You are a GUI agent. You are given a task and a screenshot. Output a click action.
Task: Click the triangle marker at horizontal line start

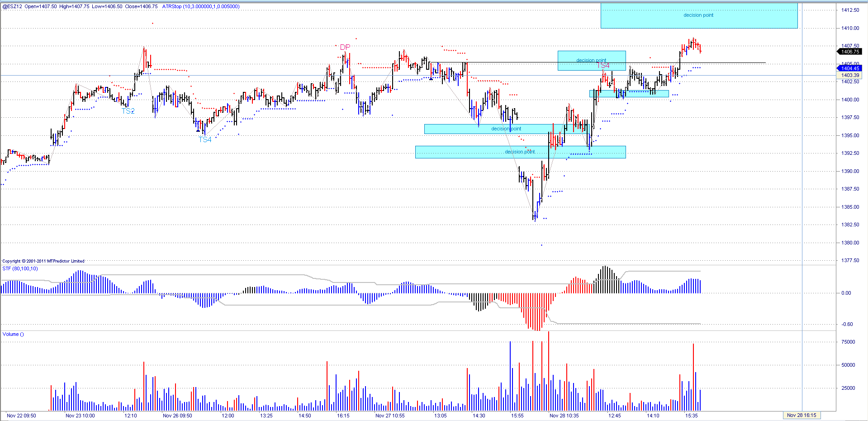pyautogui.click(x=431, y=79)
